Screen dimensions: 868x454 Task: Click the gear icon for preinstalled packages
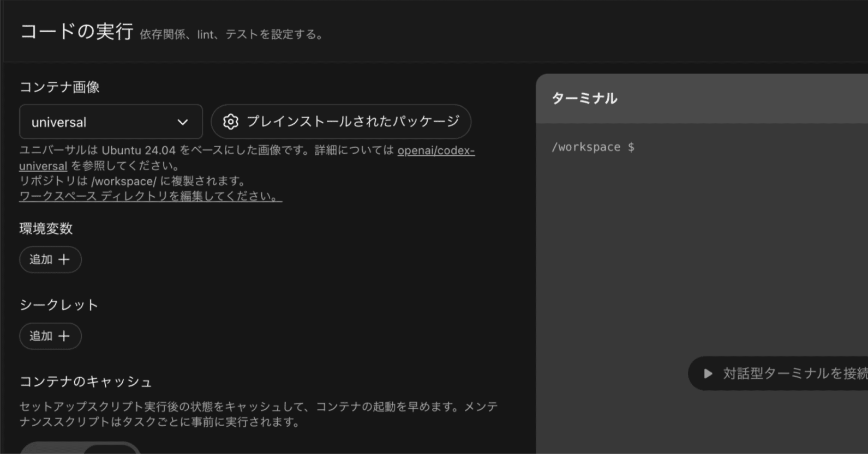click(231, 122)
